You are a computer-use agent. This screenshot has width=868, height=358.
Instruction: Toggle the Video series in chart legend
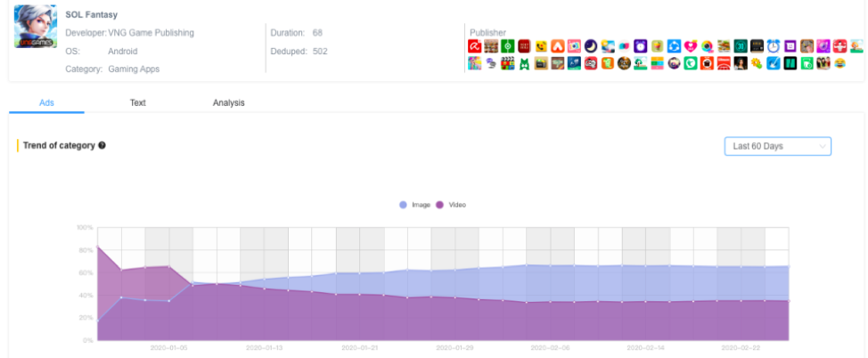pos(451,205)
